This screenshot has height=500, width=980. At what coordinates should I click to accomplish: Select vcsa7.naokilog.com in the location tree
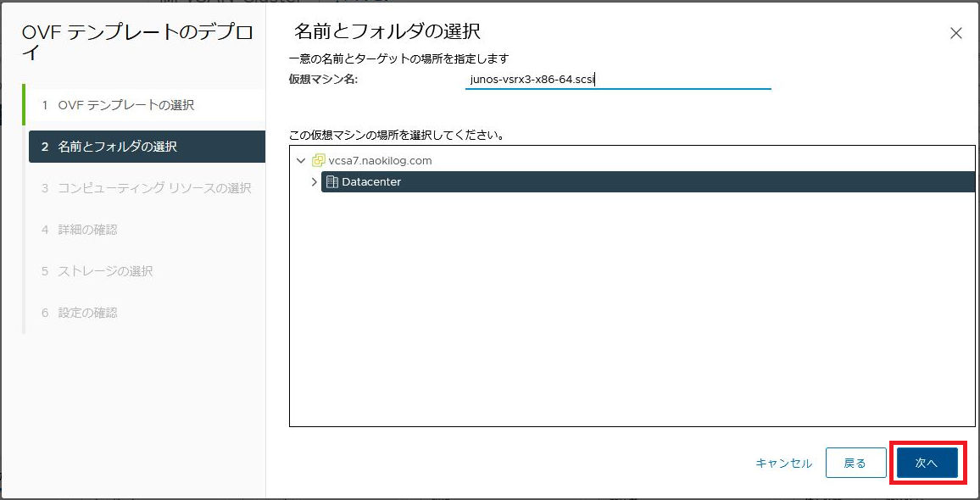tap(380, 161)
